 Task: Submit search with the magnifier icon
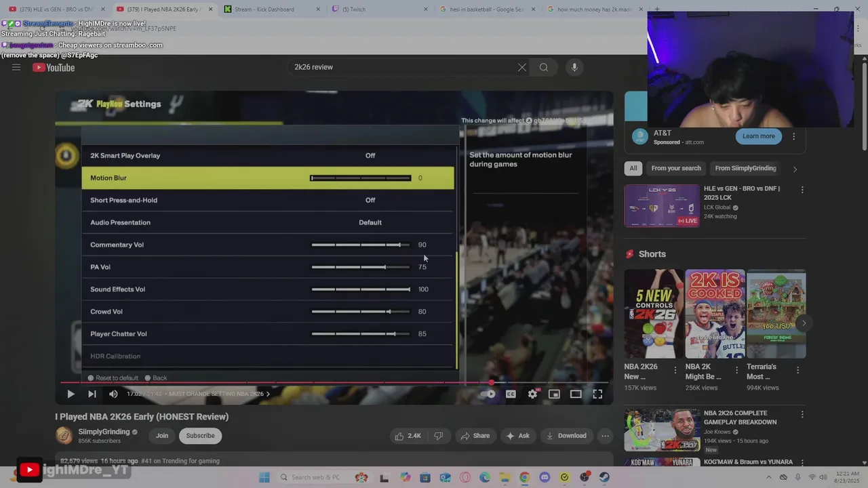544,67
